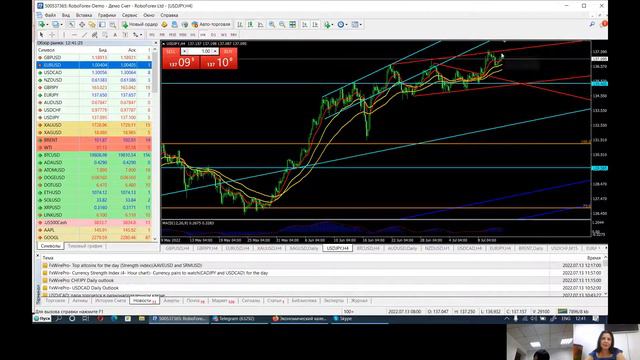Open the Файл menu
Image resolution: width=640 pixels, height=360 pixels.
pyautogui.click(x=50, y=15)
